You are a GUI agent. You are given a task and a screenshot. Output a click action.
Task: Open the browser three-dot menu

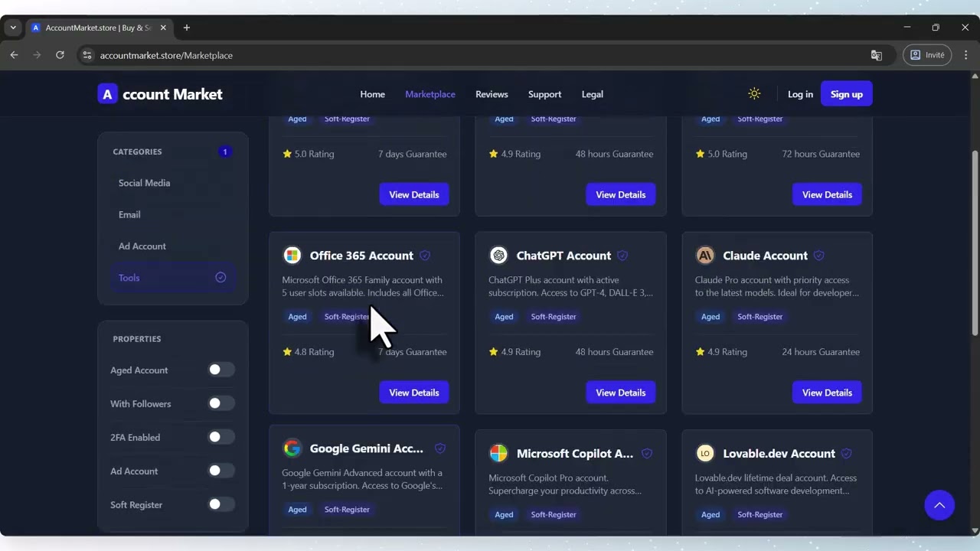click(965, 55)
